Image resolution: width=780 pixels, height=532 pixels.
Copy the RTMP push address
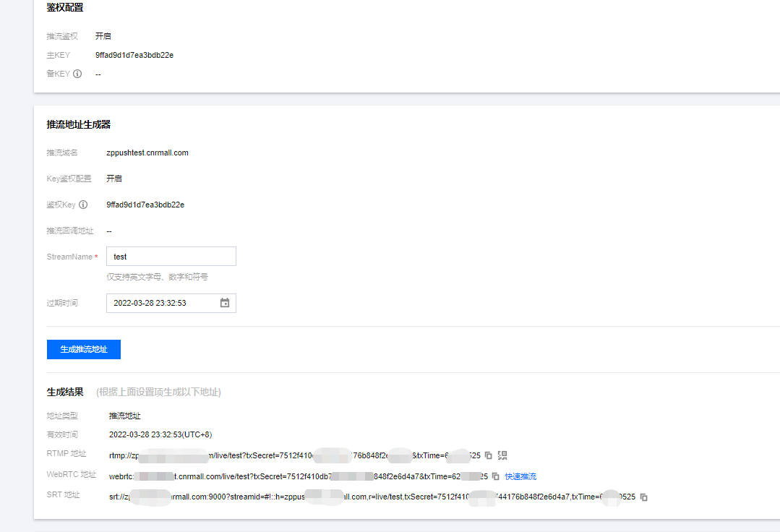pyautogui.click(x=489, y=455)
